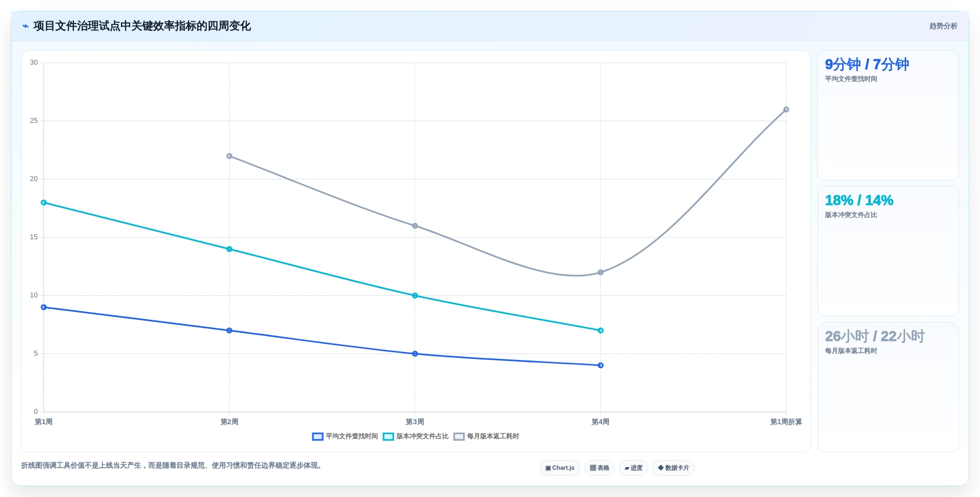This screenshot has height=497, width=980.
Task: Click the 18% / 14% card value
Action: [x=859, y=201]
